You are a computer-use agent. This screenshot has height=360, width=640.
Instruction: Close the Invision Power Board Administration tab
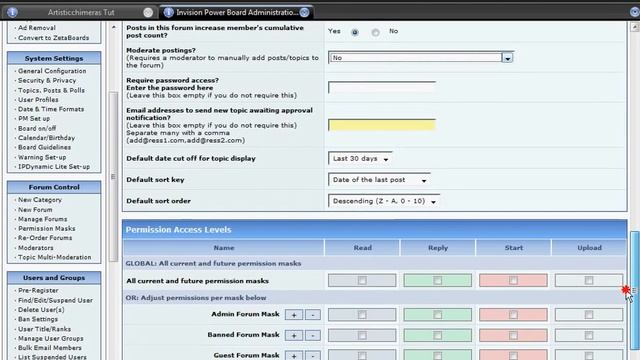(304, 13)
